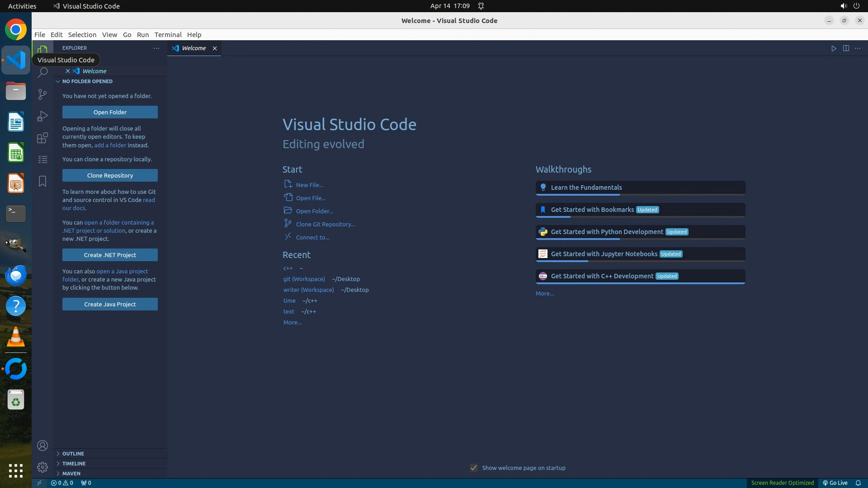Click Screen Reader Optimized status indicator

[x=782, y=483]
